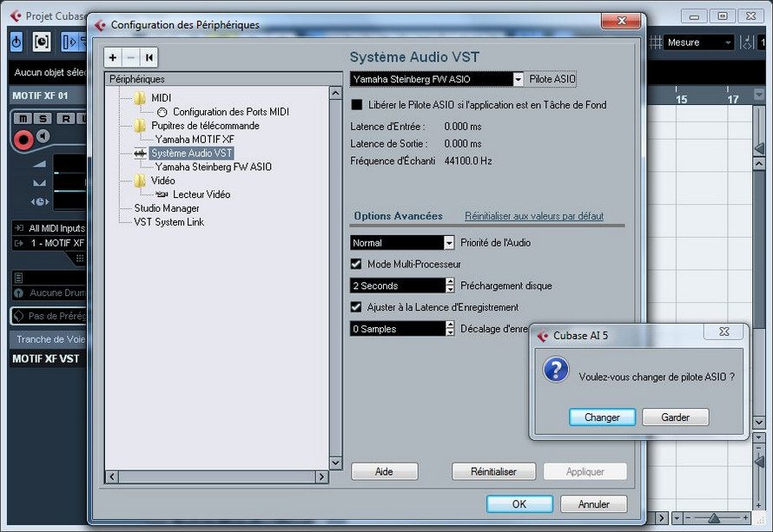
Task: Click the add device plus icon
Action: click(x=113, y=57)
